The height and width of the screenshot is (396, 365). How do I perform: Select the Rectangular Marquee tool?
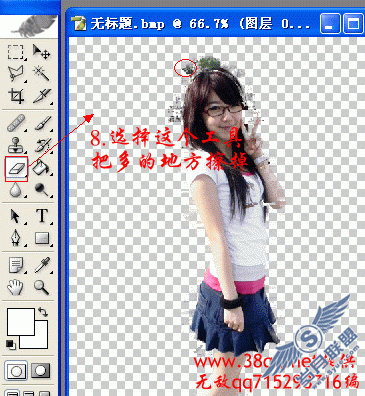coord(16,52)
